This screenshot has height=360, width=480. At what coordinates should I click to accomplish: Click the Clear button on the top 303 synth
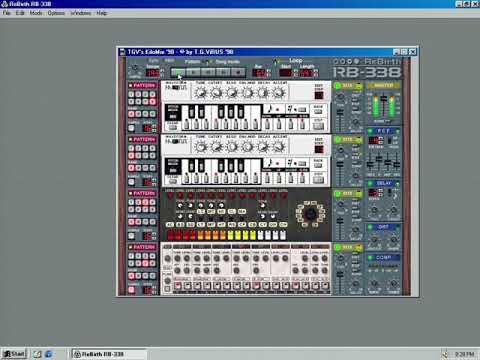point(172,127)
